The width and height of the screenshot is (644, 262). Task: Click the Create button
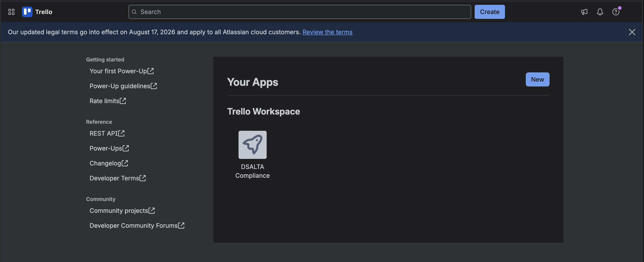click(x=490, y=12)
